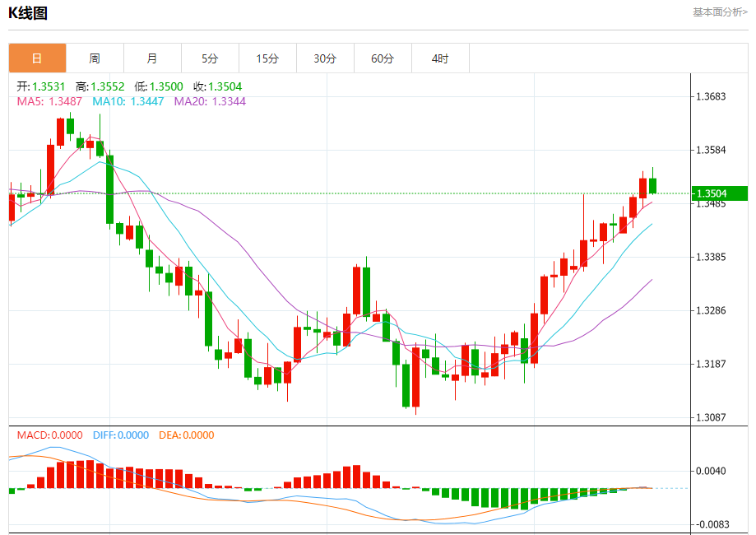This screenshot has width=756, height=535.
Task: Switch to the 周 weekly tab
Action: tap(95, 58)
